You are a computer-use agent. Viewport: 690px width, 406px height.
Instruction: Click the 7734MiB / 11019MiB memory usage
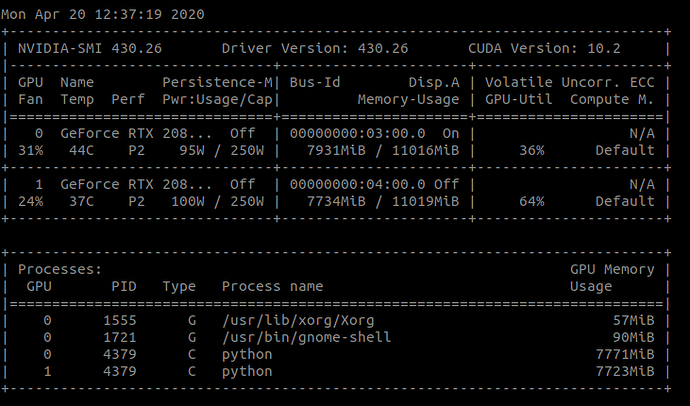395,201
